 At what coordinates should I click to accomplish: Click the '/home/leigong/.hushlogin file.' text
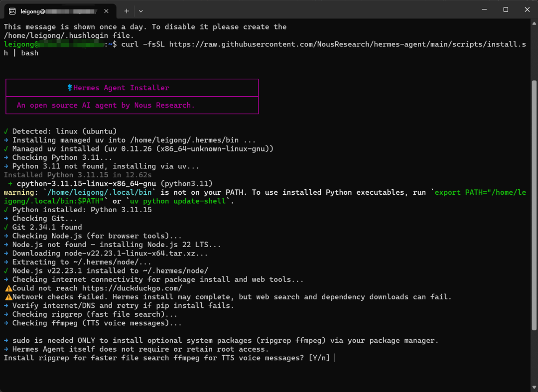tap(69, 36)
